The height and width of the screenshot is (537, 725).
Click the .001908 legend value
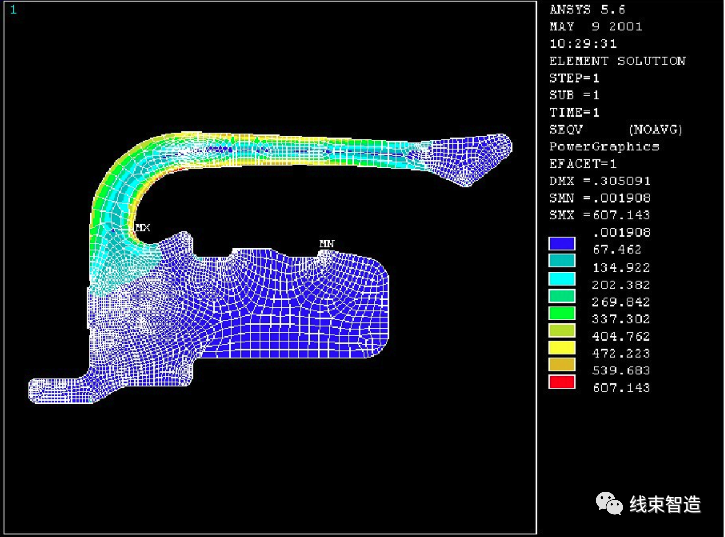621,232
